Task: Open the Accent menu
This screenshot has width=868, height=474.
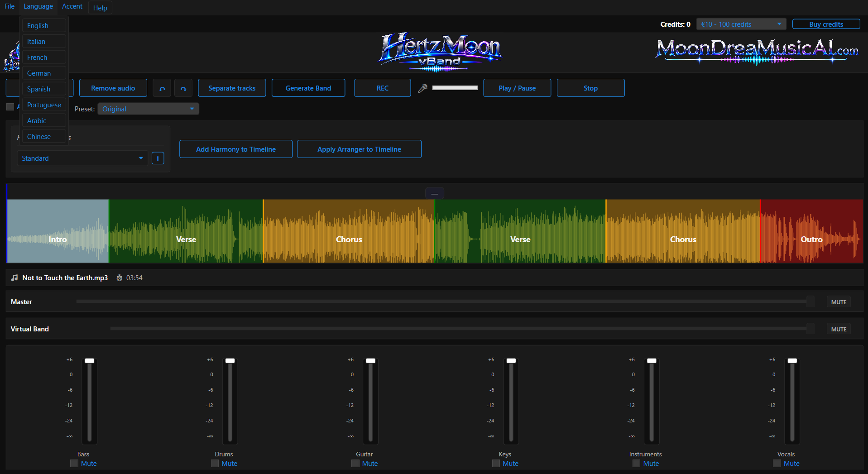Action: tap(72, 6)
